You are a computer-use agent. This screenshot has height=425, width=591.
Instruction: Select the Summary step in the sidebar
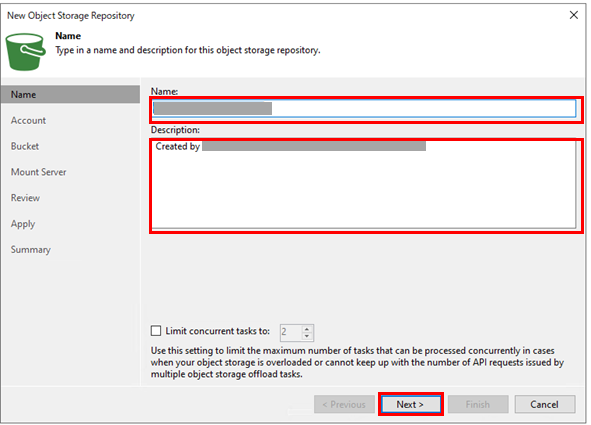(x=31, y=249)
